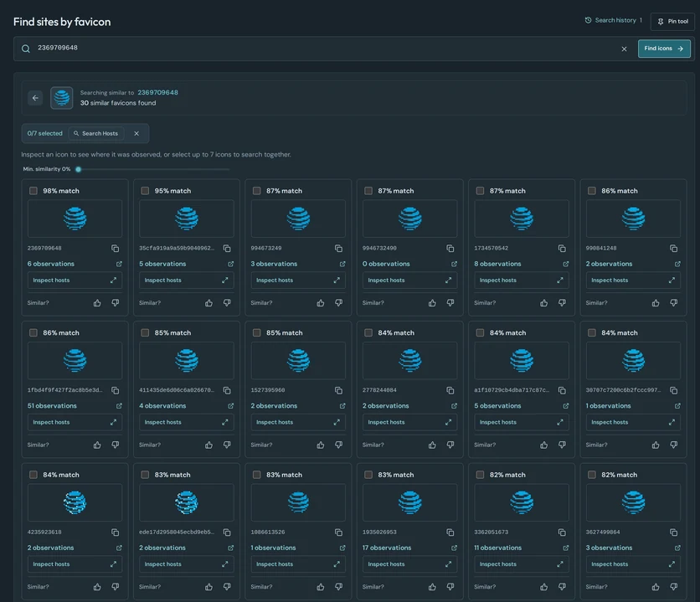Copy the hash 2369709648 in the 98% match card

click(116, 248)
